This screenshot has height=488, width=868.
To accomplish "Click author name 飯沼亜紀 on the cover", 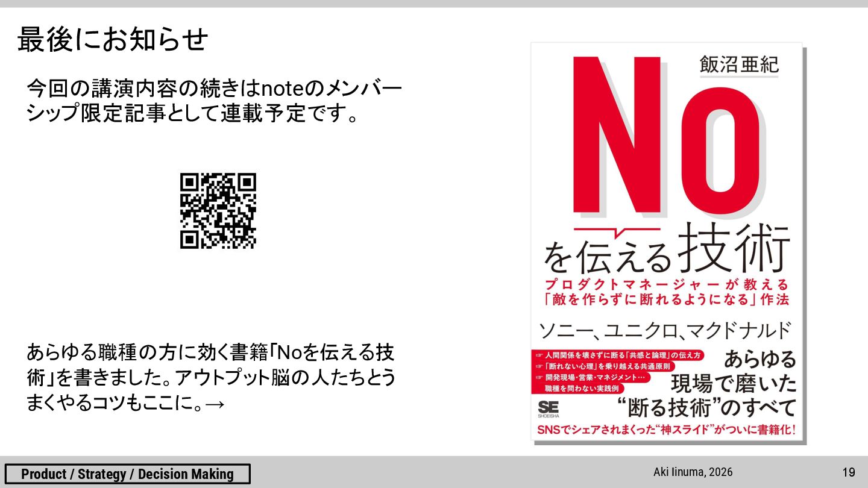I will pyautogui.click(x=739, y=64).
